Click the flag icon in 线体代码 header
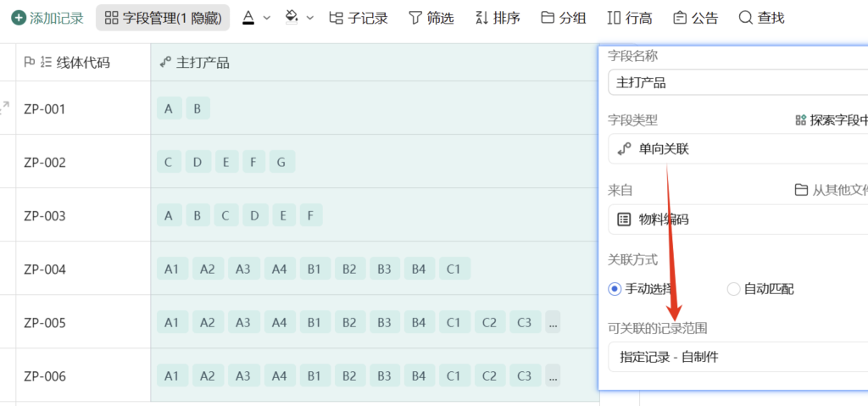Viewport: 868px width, 406px height. (29, 62)
